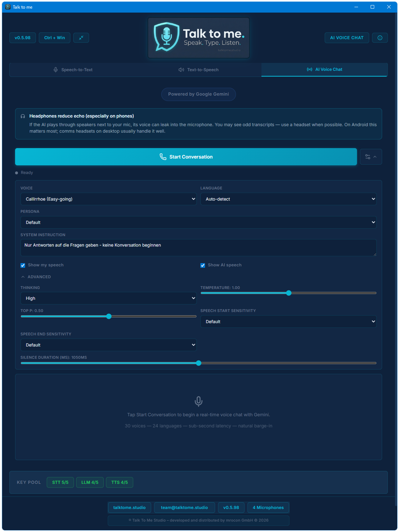Viewport: 399px width, 532px height.
Task: Open the talktome.studio footer link
Action: coord(130,508)
